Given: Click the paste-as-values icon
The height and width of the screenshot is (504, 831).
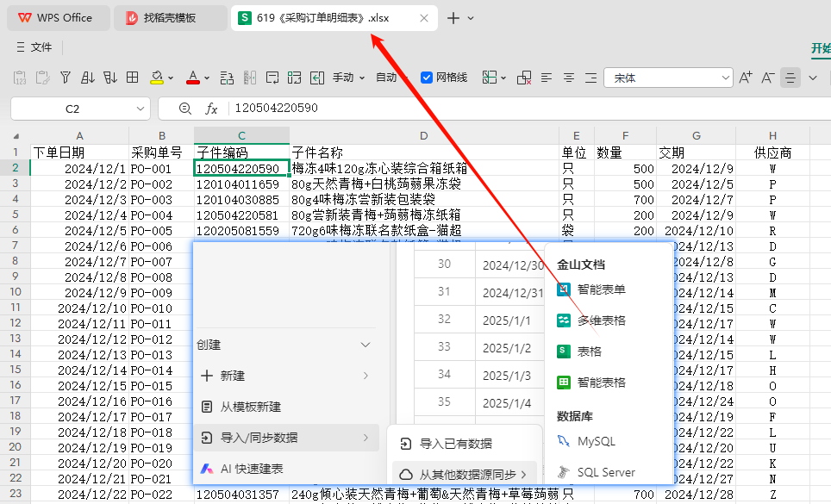Looking at the screenshot, I should [x=19, y=78].
